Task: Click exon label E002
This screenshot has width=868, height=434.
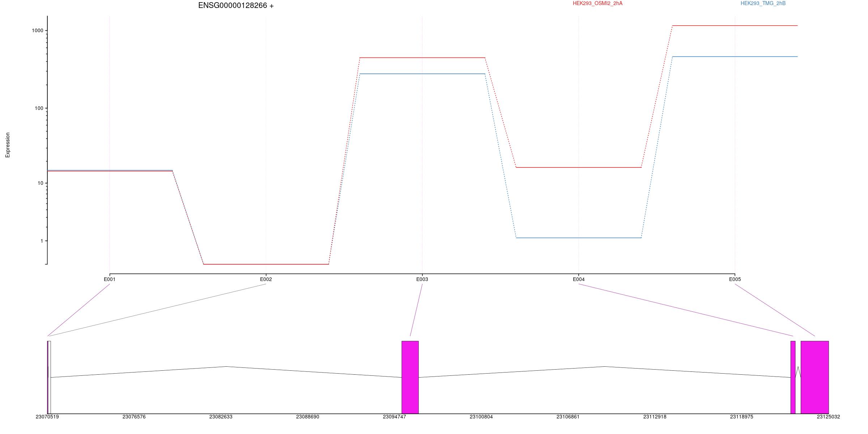Action: tap(266, 279)
